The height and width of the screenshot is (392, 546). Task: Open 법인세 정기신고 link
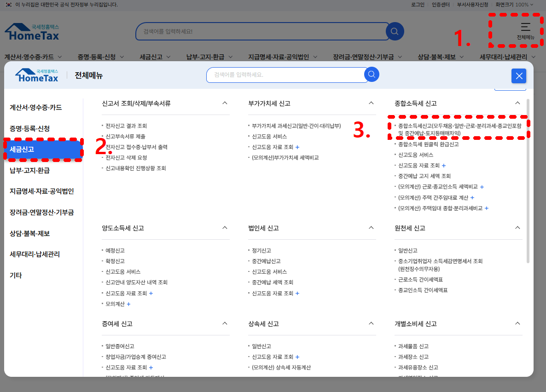pyautogui.click(x=261, y=251)
